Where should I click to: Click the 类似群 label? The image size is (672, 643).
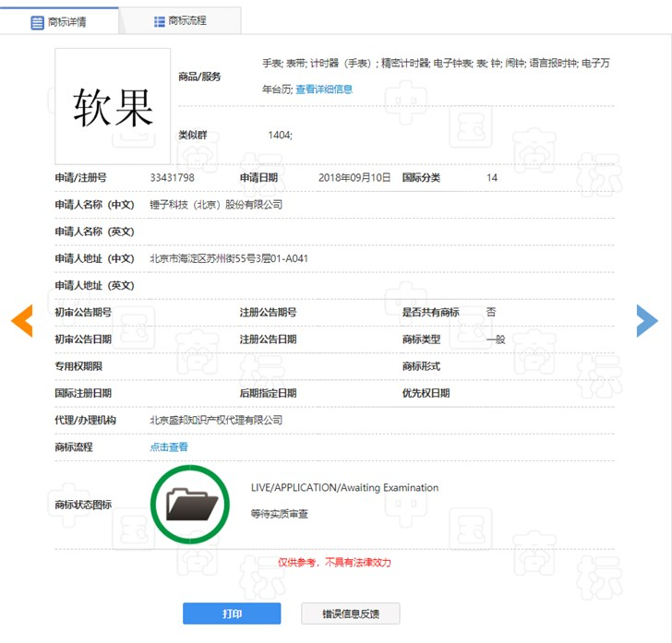click(193, 136)
